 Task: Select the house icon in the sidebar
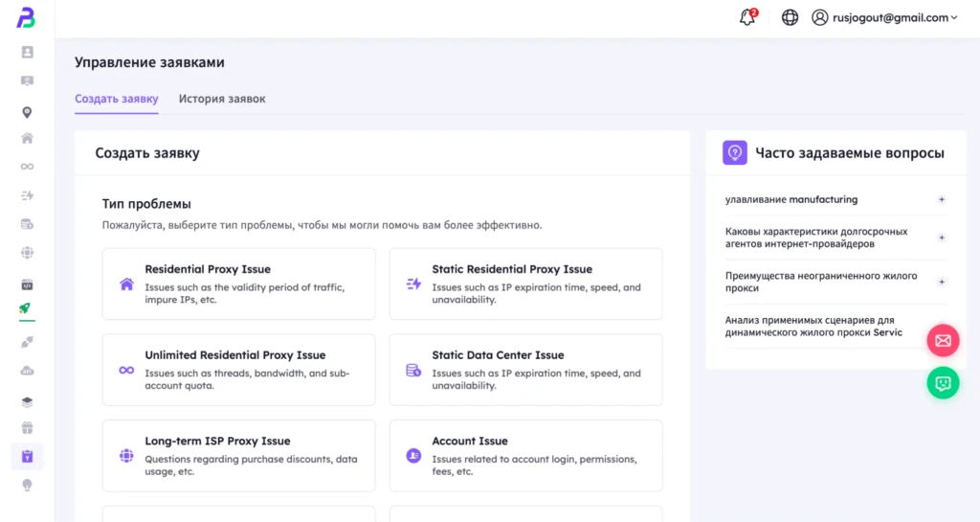27,138
